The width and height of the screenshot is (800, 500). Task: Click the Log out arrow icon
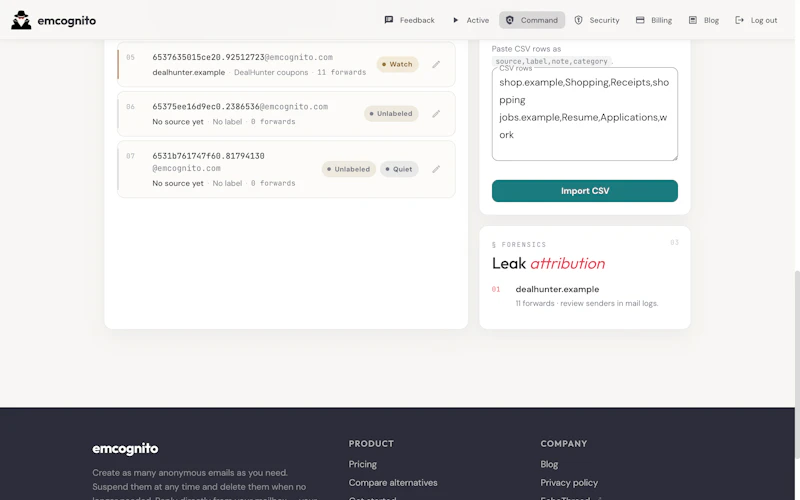tap(739, 20)
